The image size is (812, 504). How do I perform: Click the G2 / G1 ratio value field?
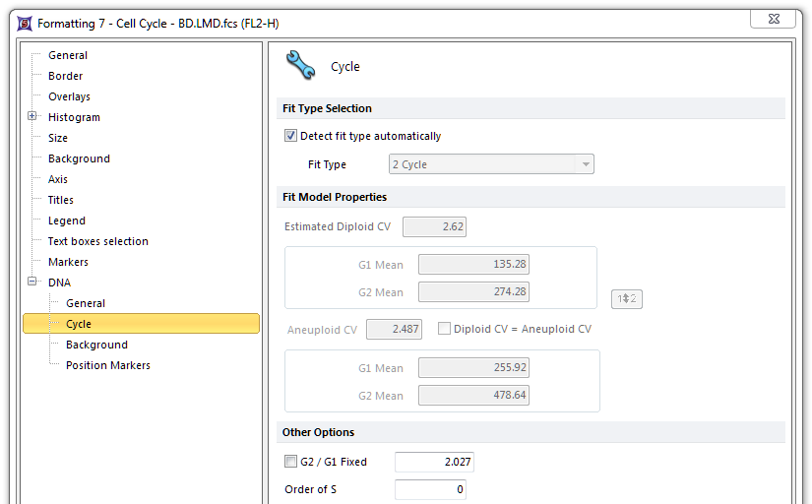pyautogui.click(x=433, y=462)
